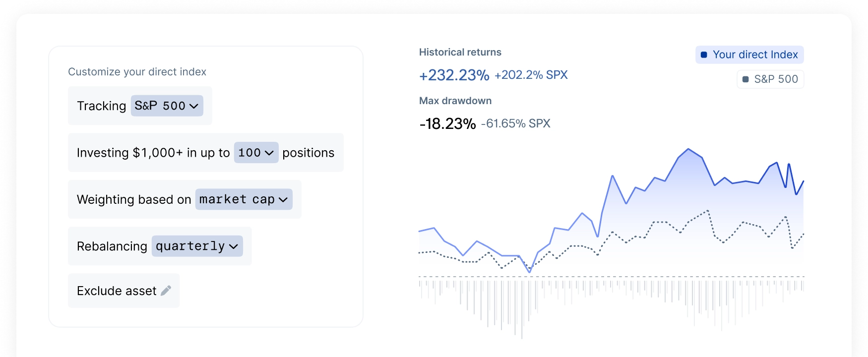Click the chevron arrow beside quarterly
The width and height of the screenshot is (868, 357).
click(234, 246)
